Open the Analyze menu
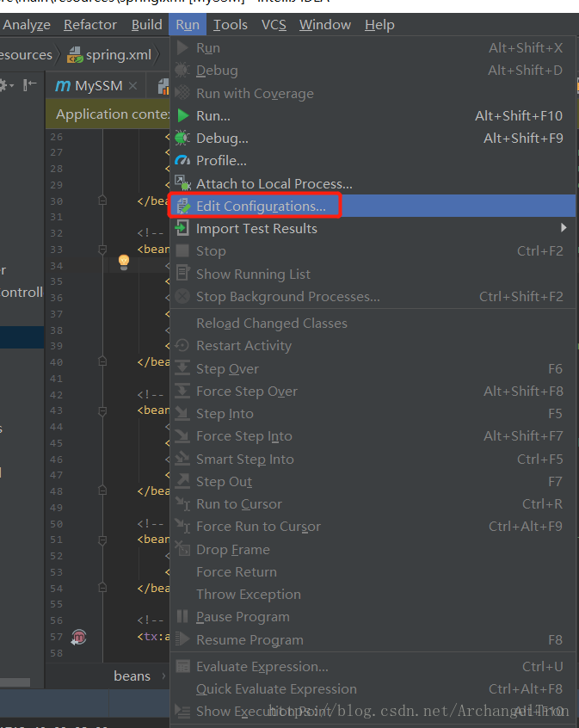 click(x=26, y=25)
